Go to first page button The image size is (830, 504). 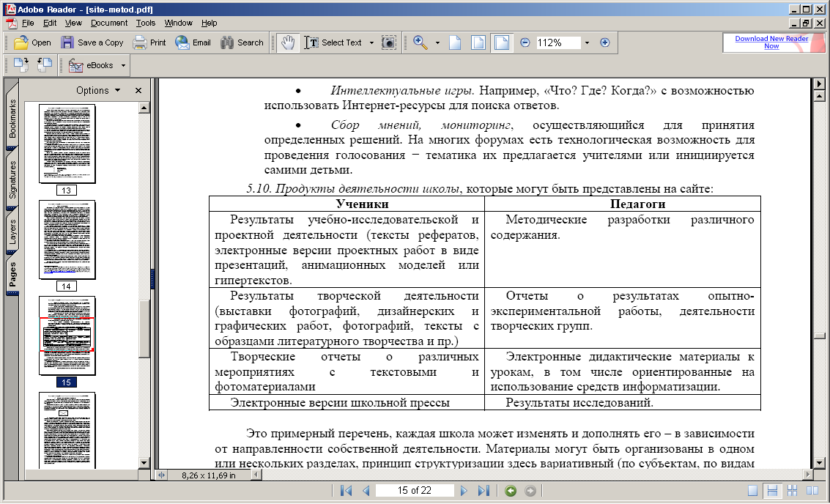(346, 491)
